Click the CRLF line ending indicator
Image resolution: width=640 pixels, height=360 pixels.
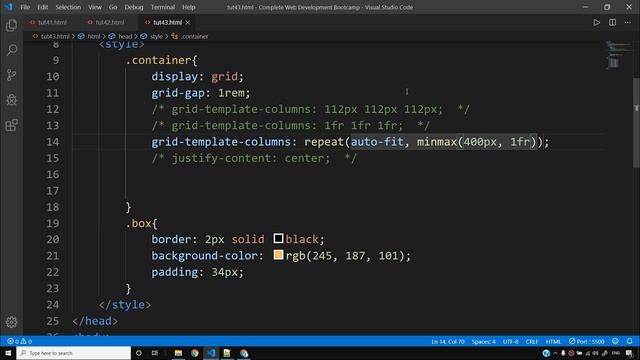(x=532, y=341)
